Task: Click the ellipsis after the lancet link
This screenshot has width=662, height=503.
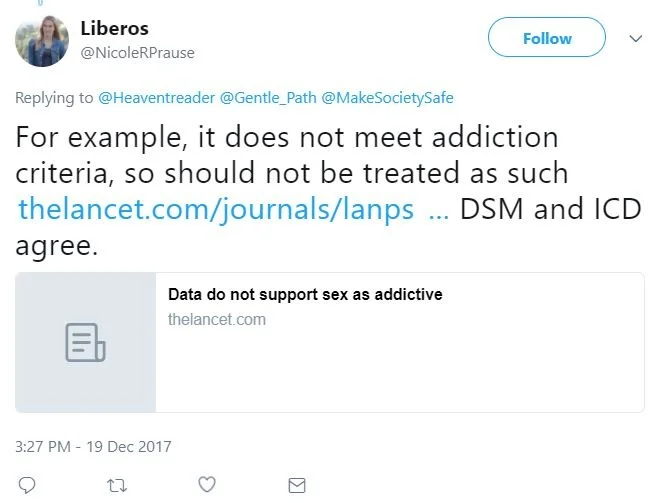Action: [439, 216]
